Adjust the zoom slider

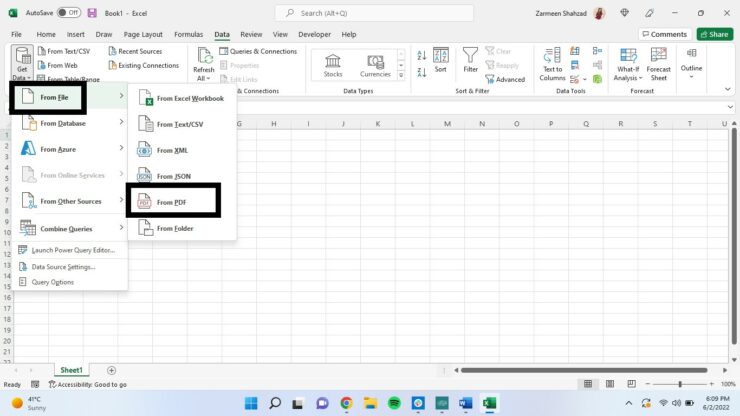click(680, 384)
